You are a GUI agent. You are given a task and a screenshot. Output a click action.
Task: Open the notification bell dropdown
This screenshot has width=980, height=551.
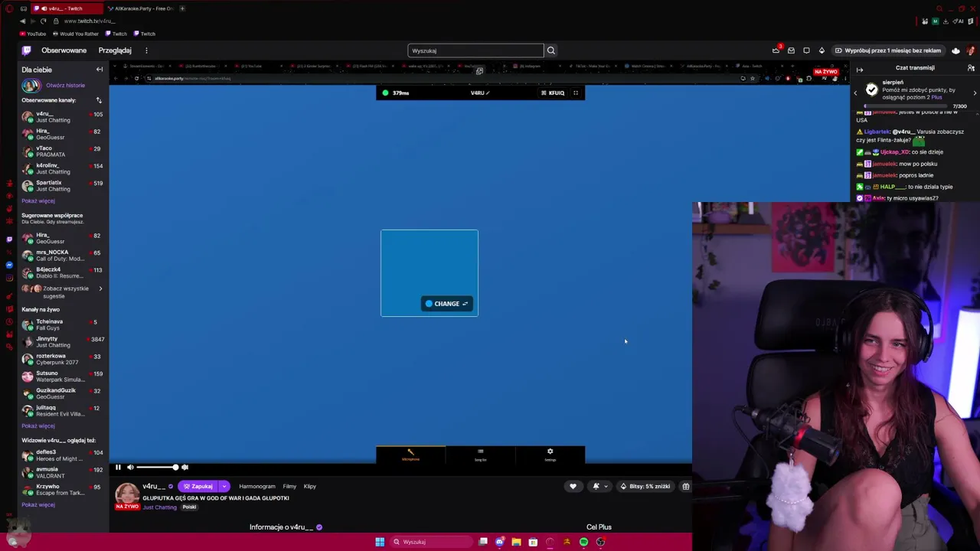tap(599, 486)
